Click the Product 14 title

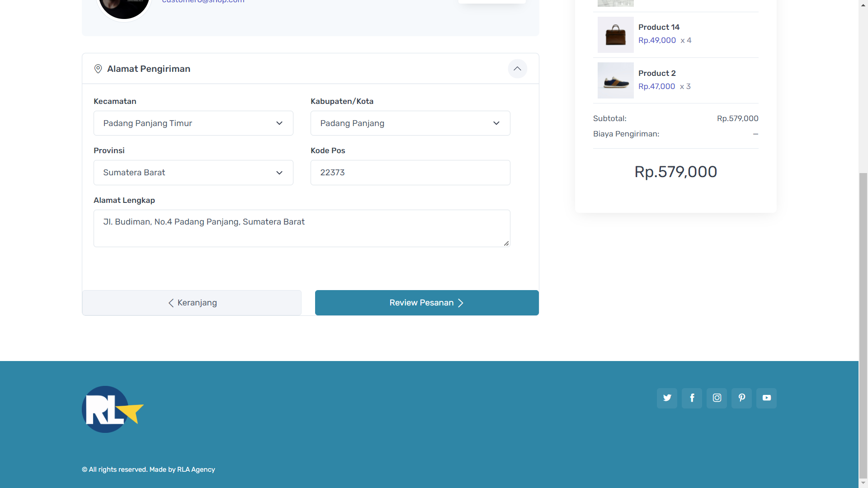(659, 27)
